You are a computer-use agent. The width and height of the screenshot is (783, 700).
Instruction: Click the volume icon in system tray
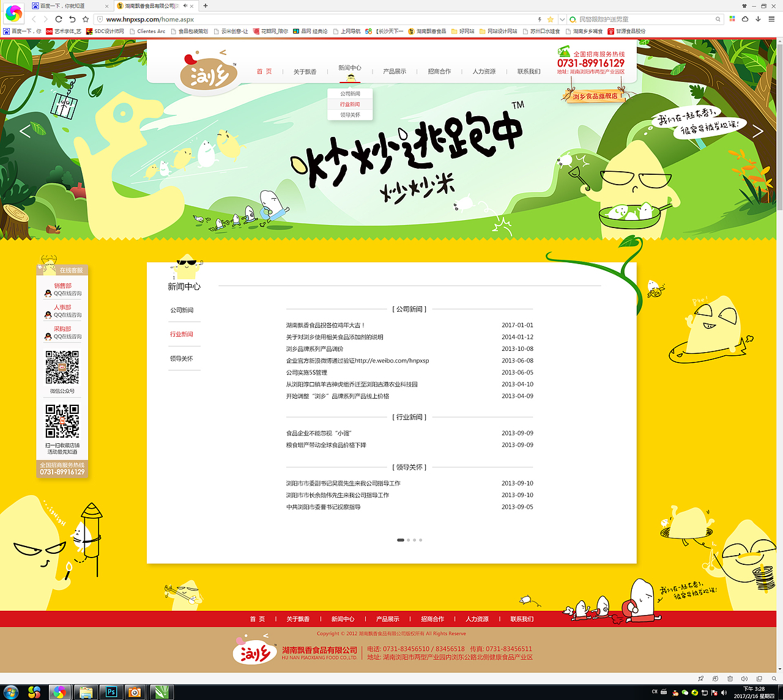click(724, 693)
